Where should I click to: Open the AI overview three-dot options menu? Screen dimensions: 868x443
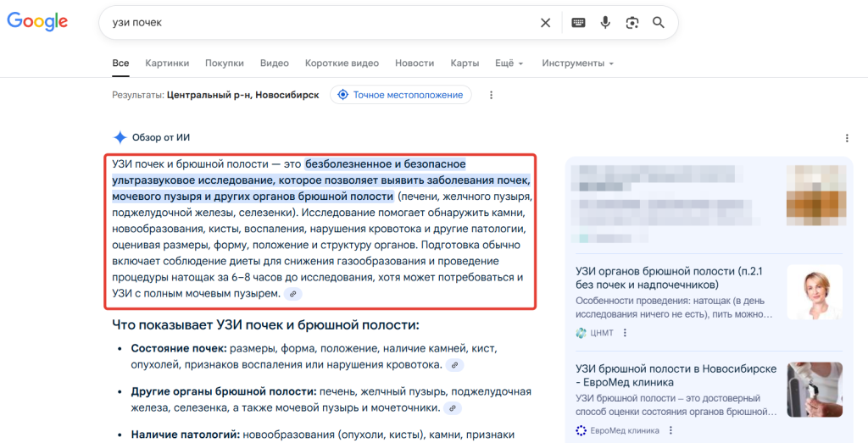click(x=847, y=138)
